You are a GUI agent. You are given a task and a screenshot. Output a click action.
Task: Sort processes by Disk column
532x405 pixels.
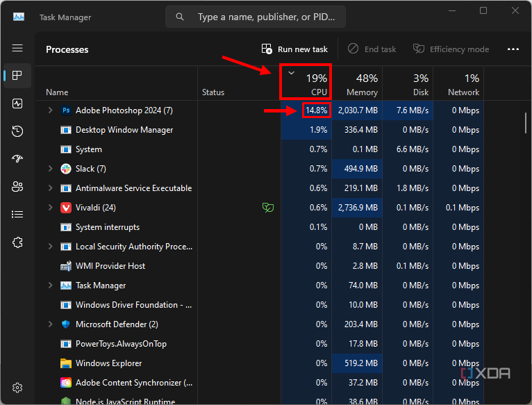pyautogui.click(x=408, y=83)
